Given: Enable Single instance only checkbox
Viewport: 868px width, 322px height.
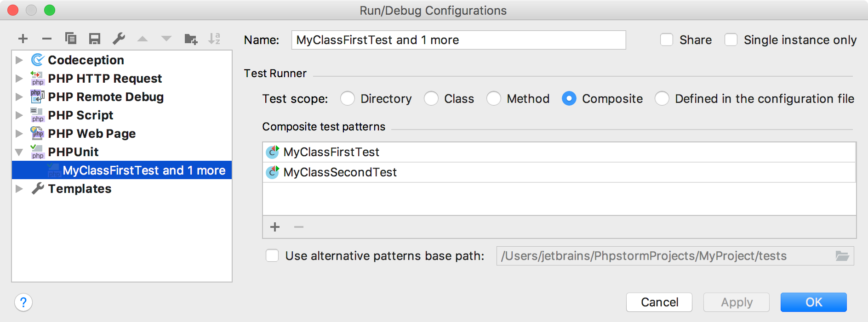Looking at the screenshot, I should pos(731,40).
